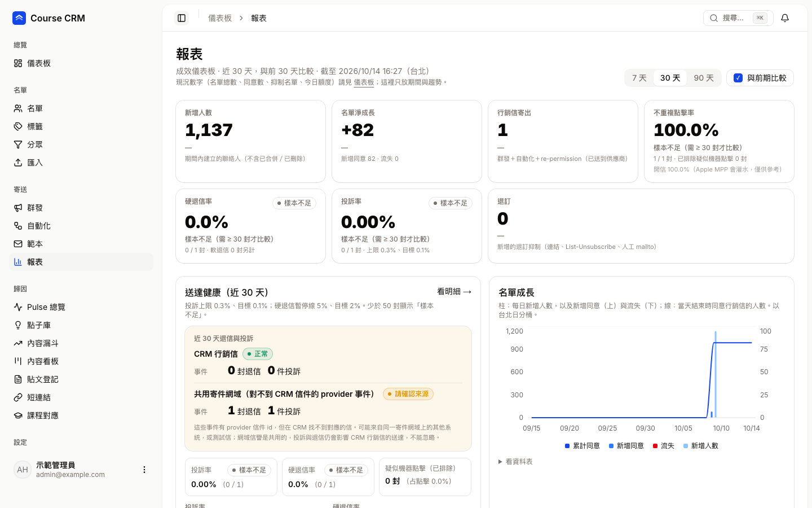The height and width of the screenshot is (508, 812).
Task: Toggle 新增人數 legend series
Action: [700, 446]
